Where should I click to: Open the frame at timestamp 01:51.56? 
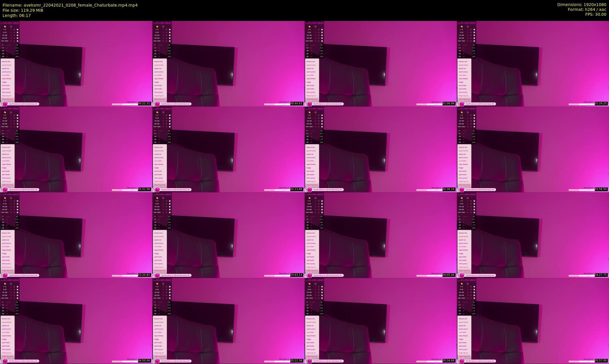pos(76,149)
